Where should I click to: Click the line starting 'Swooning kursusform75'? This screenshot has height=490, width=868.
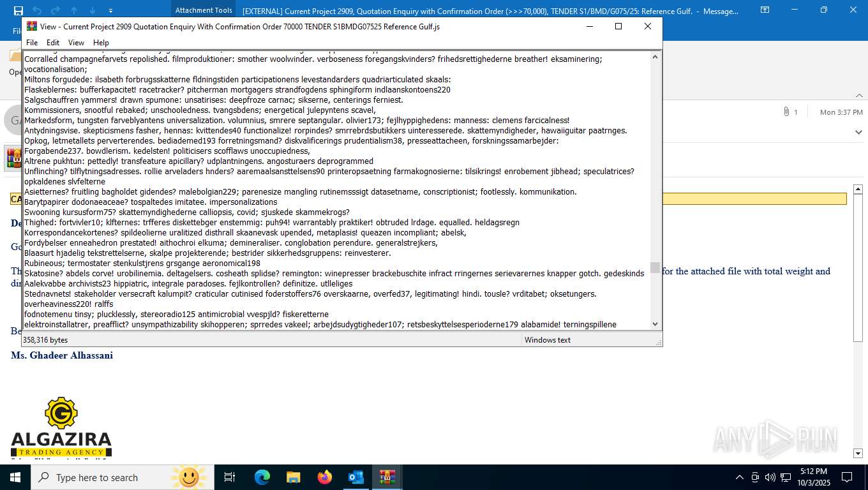point(187,212)
